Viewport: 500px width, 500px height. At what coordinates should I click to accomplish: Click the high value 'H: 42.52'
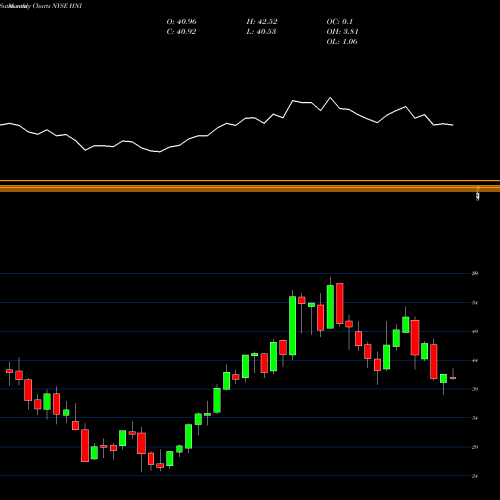[x=262, y=22]
